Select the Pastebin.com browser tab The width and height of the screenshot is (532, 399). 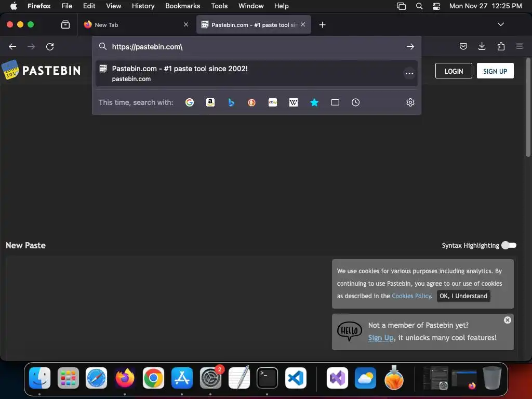tap(254, 25)
